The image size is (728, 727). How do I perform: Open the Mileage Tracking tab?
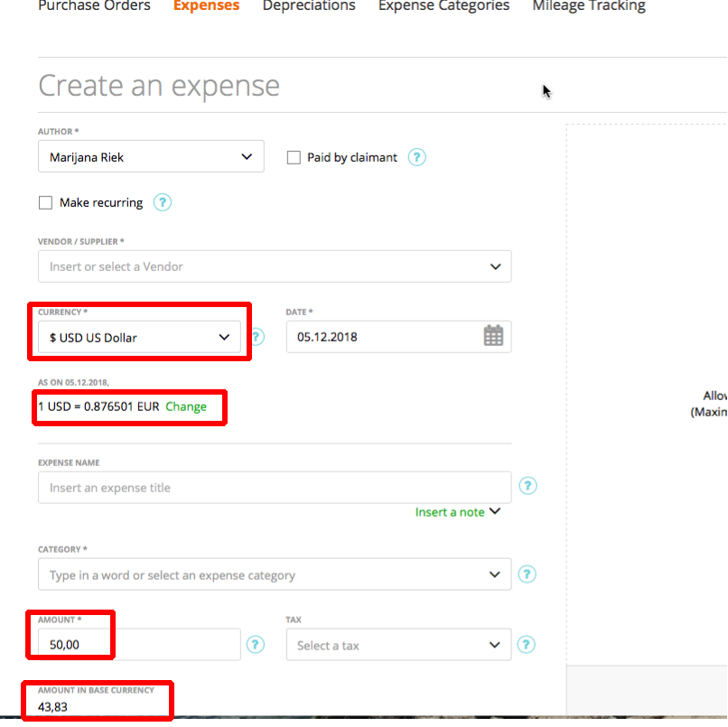588,6
